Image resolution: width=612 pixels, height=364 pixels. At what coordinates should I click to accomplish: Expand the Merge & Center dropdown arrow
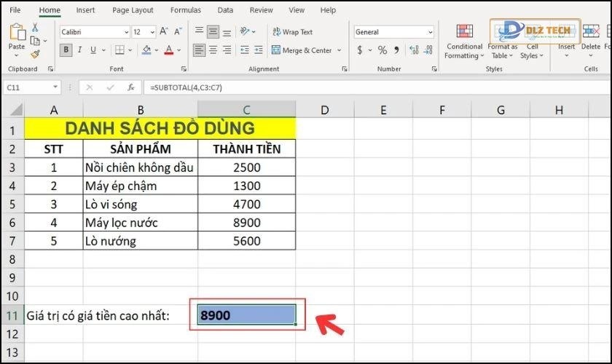[x=337, y=50]
